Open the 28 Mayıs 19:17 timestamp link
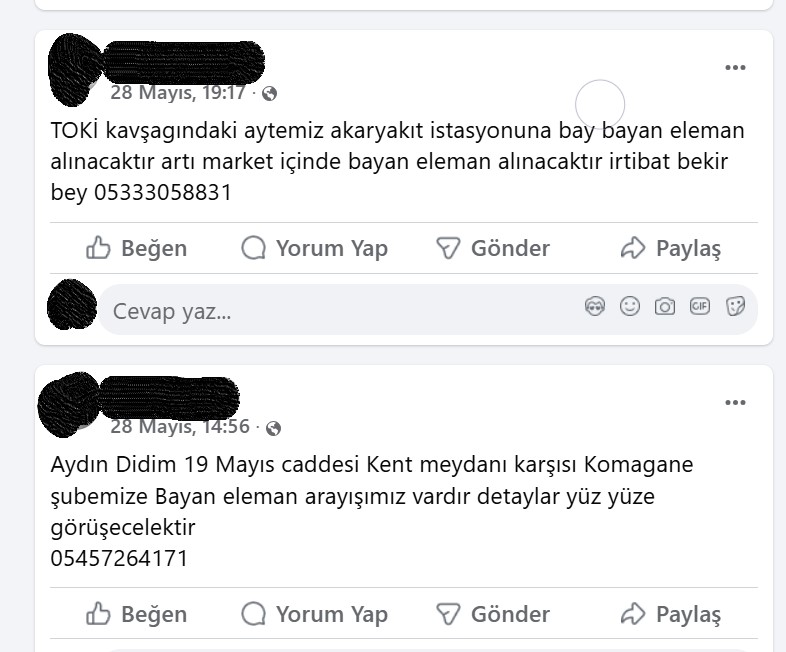The width and height of the screenshot is (786, 652). (x=178, y=93)
